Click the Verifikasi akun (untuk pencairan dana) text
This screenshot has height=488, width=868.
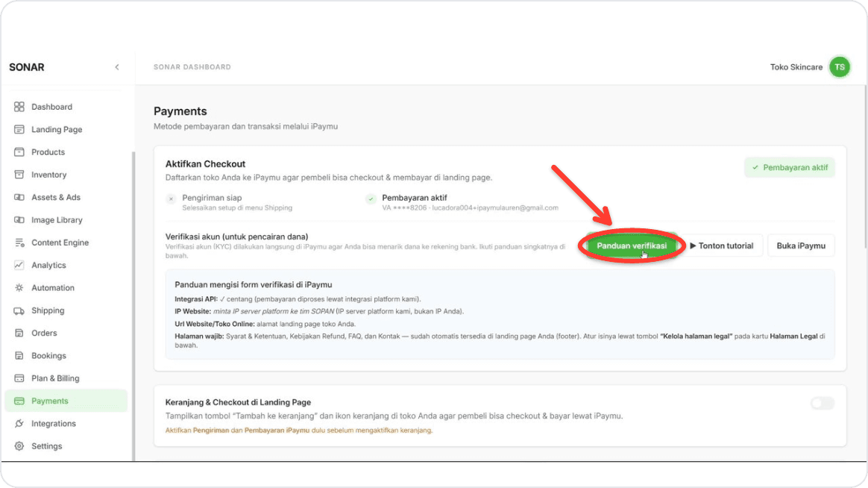(x=237, y=237)
